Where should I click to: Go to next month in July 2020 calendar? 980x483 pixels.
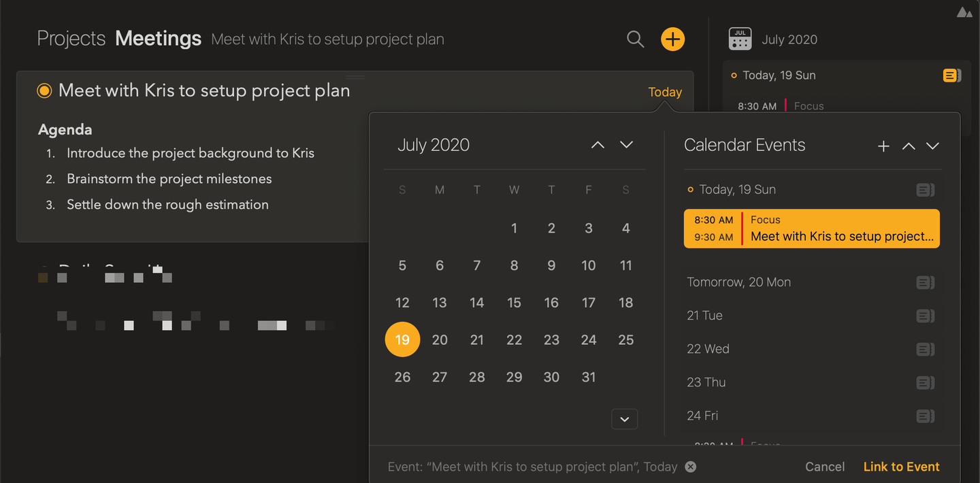coord(627,145)
